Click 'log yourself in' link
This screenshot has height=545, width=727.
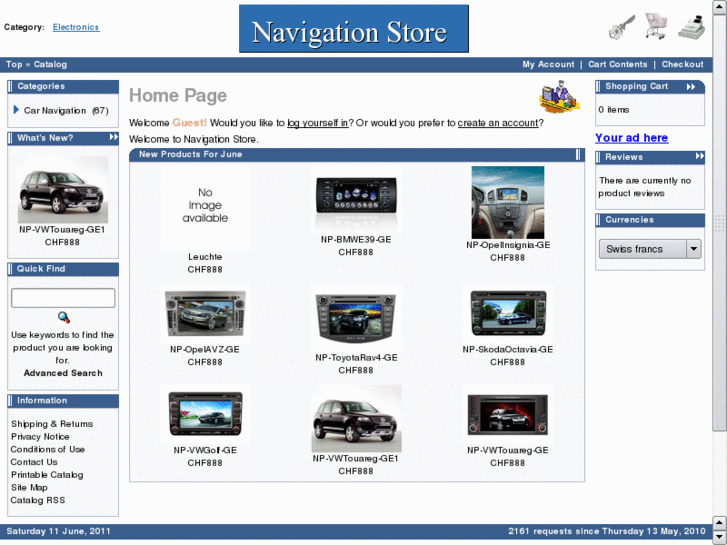pos(318,123)
